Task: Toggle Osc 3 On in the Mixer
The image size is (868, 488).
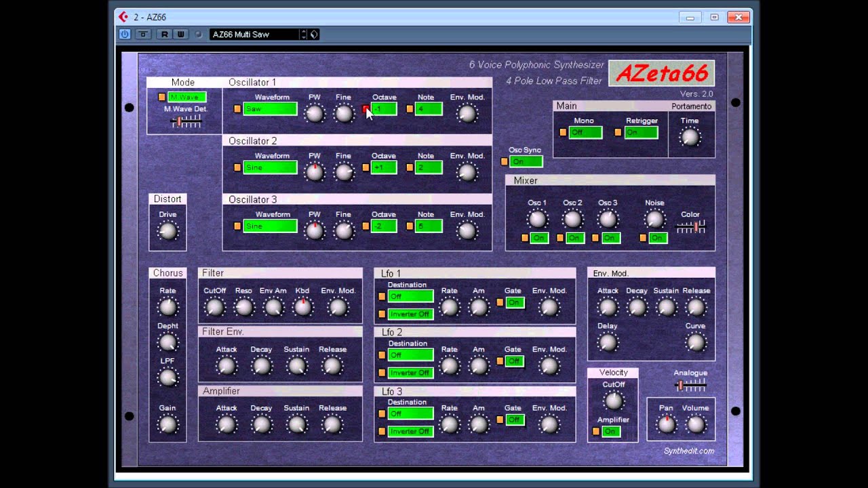Action: click(610, 238)
